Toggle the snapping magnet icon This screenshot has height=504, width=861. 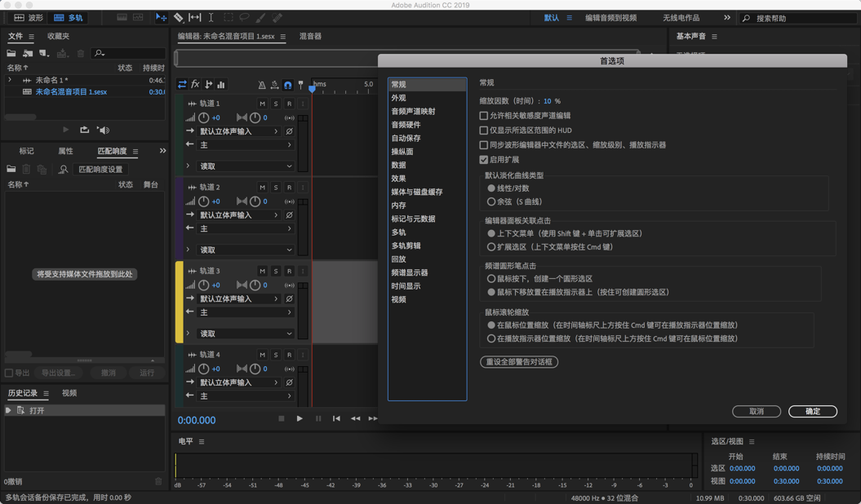click(x=288, y=85)
